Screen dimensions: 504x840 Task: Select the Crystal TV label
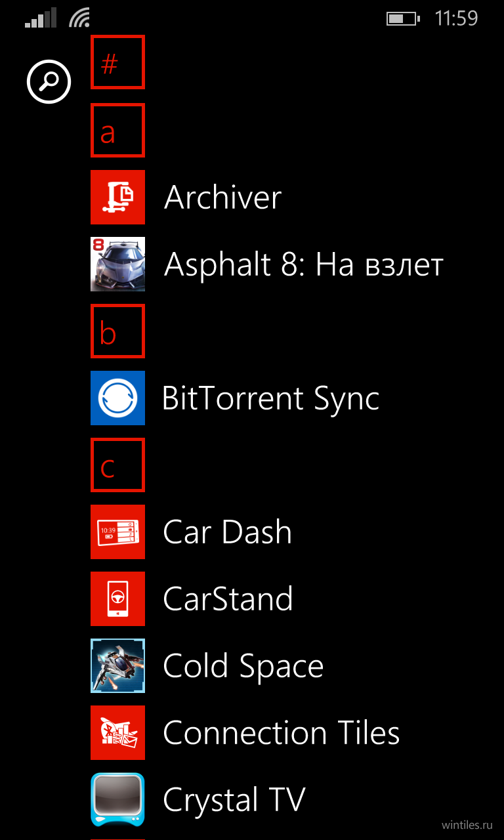tap(234, 801)
